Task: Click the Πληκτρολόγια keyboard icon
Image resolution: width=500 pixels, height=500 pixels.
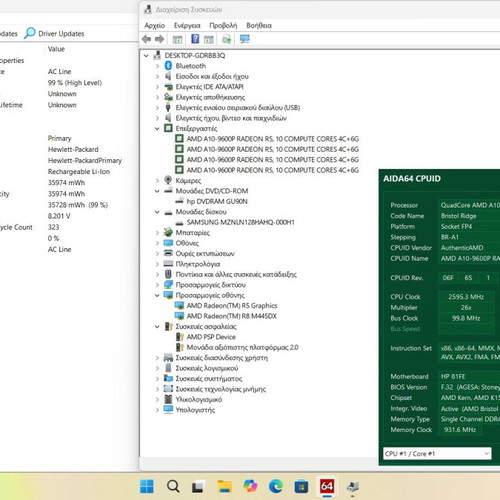Action: [168, 264]
